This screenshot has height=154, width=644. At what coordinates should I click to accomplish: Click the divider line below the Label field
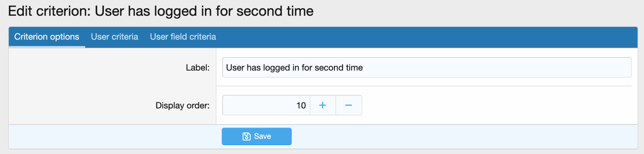coord(424,86)
